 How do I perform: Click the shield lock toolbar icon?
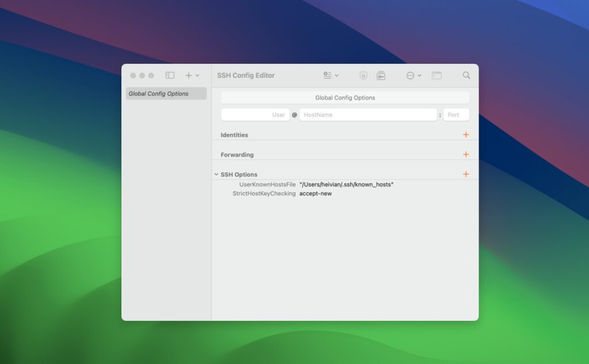364,75
